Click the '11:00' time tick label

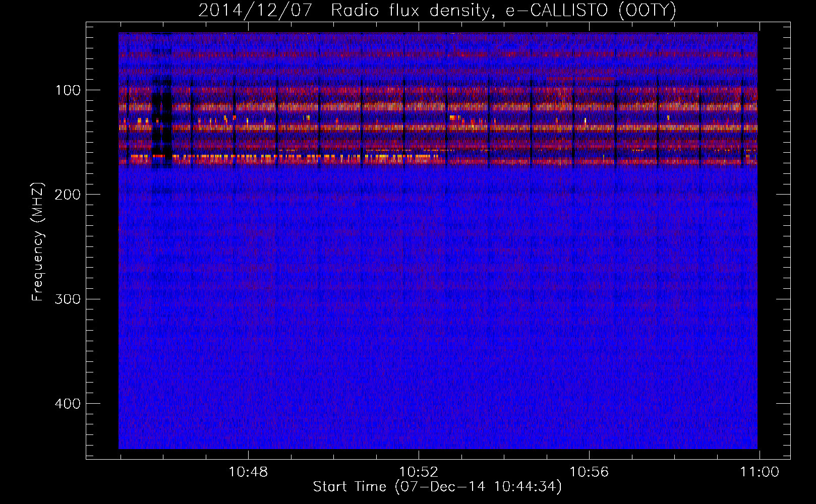[x=760, y=472]
